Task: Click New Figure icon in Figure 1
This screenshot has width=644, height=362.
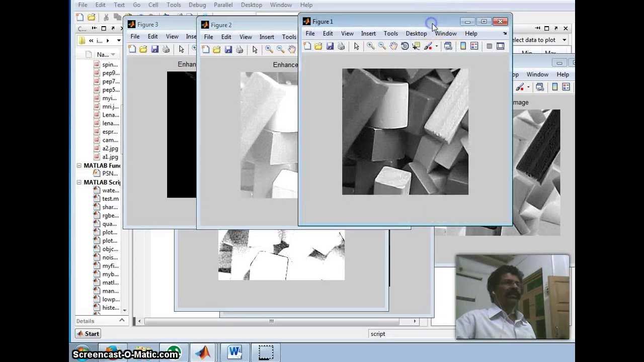Action: point(307,46)
